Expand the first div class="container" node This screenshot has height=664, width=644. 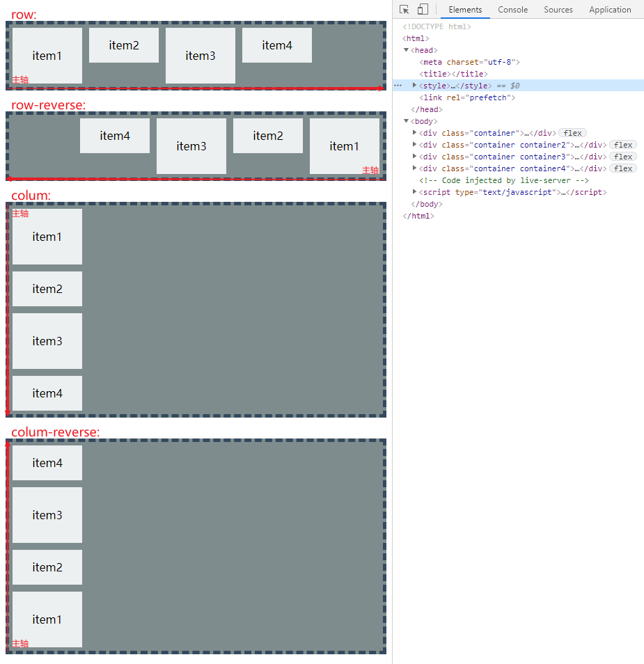pyautogui.click(x=415, y=133)
